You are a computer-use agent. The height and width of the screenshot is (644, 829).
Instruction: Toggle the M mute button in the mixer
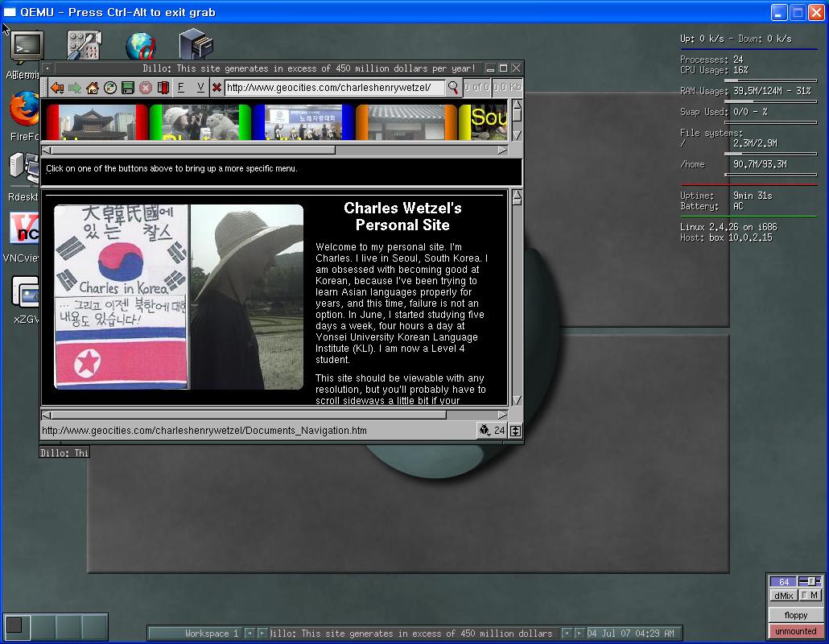pos(810,596)
